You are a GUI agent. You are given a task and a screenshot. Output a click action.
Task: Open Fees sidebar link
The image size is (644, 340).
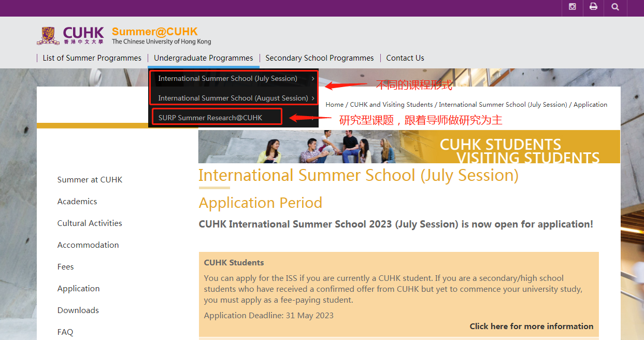(66, 267)
